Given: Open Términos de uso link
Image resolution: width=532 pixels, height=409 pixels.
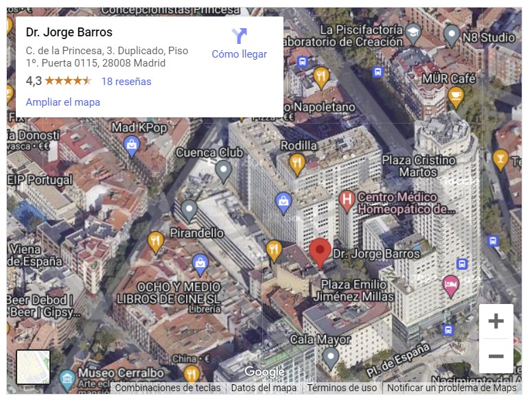Looking at the screenshot, I should (342, 388).
